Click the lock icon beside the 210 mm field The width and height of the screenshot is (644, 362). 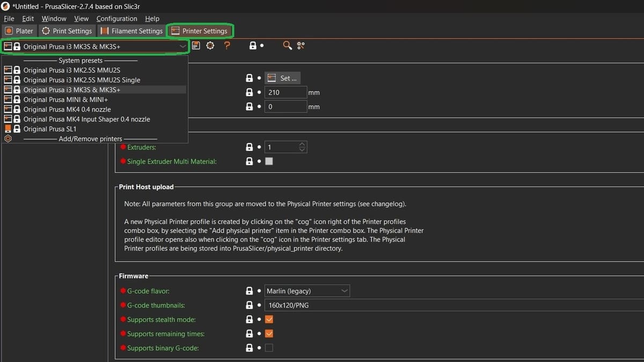(249, 92)
